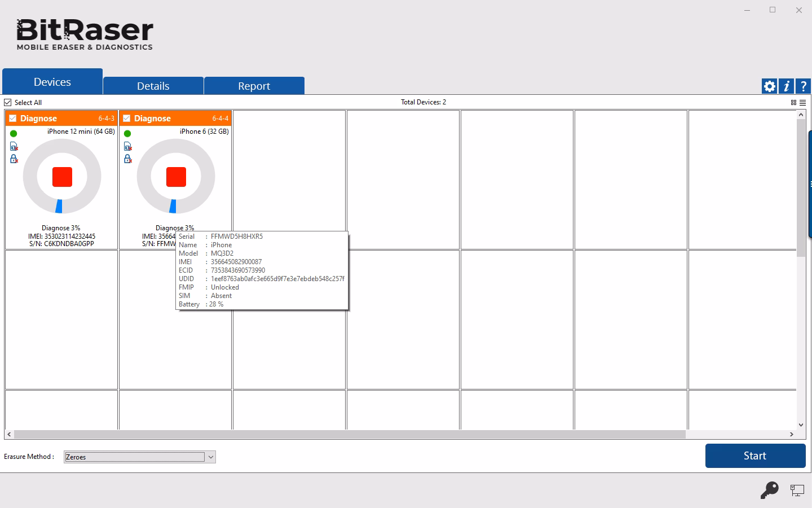
Task: Click the license key icon
Action: (x=769, y=490)
